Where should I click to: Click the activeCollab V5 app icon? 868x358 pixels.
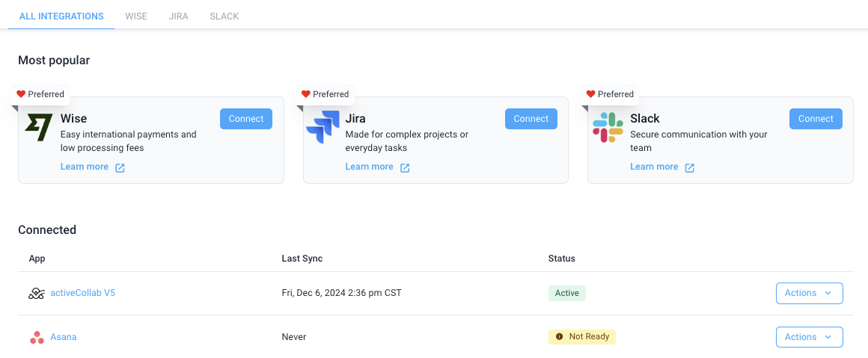tap(37, 293)
